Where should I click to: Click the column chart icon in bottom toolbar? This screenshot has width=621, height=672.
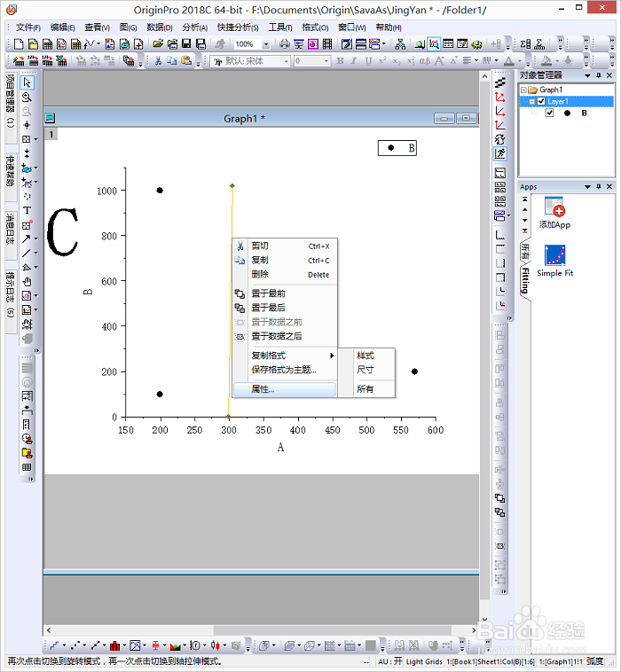click(115, 645)
